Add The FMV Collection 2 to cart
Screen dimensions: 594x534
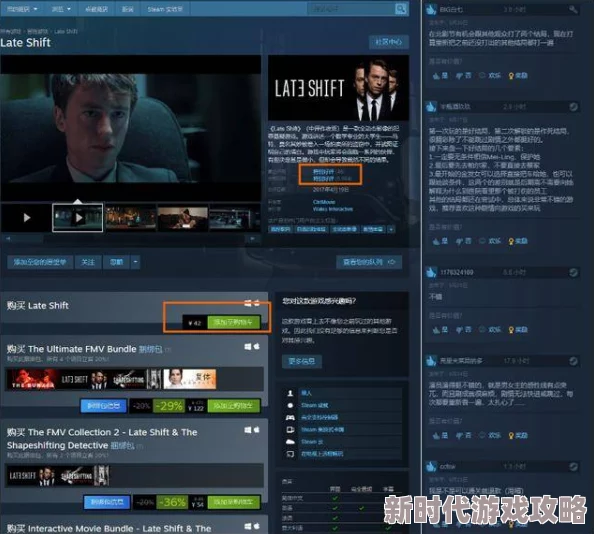click(x=233, y=502)
